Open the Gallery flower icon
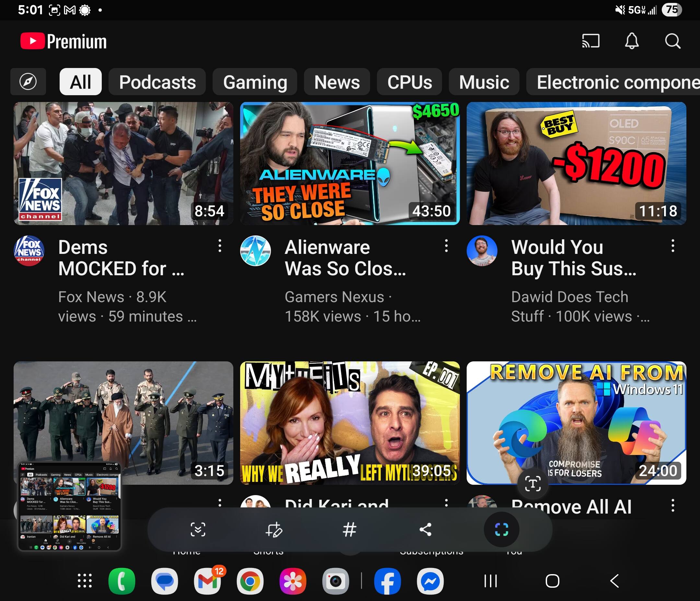 click(293, 581)
